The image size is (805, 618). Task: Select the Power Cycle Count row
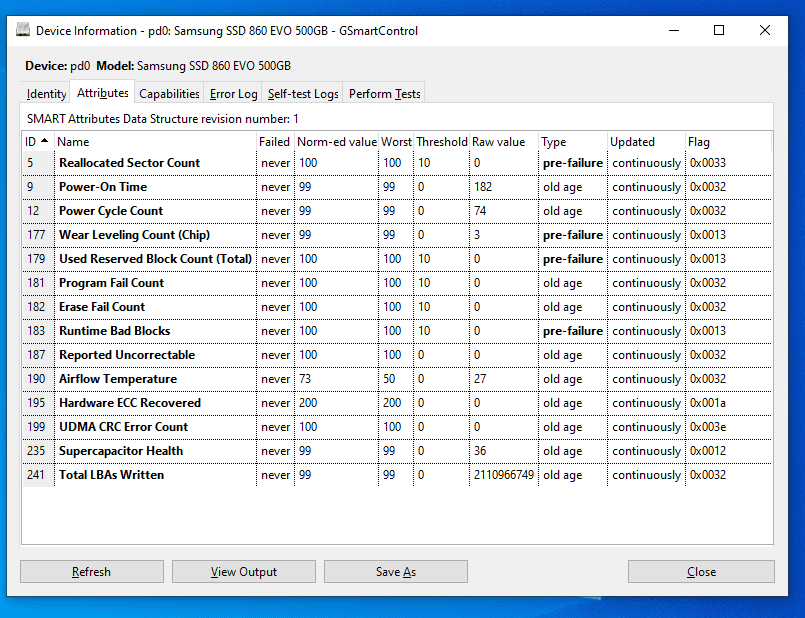coord(397,211)
